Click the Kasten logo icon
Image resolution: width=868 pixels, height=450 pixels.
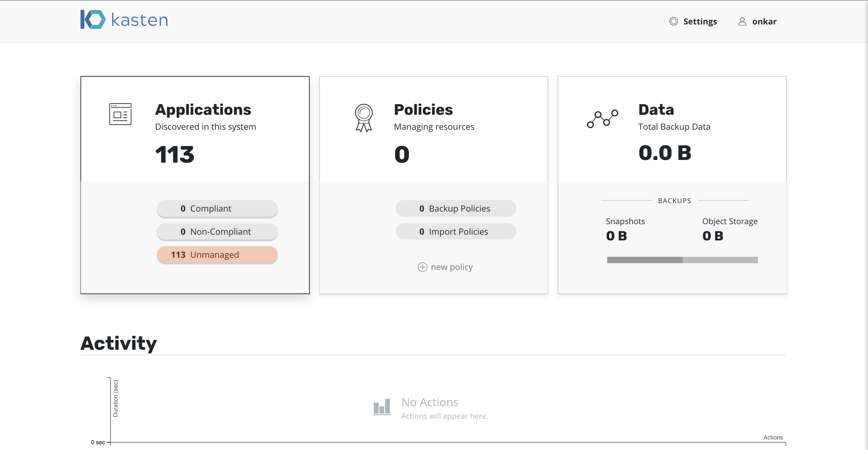coord(93,19)
